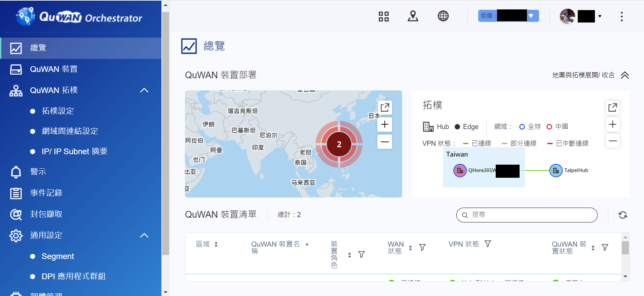Filter the 裝置角色 column
This screenshot has height=296, width=644.
362,255
